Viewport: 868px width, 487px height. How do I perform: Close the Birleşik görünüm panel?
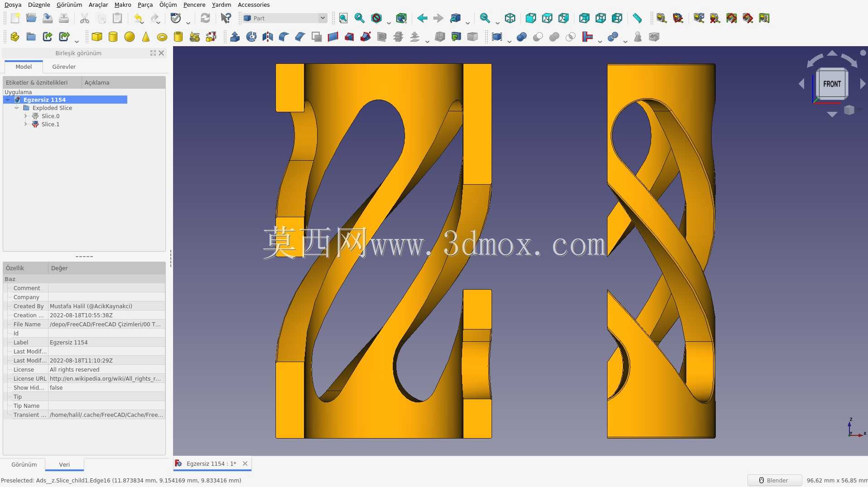coord(161,53)
